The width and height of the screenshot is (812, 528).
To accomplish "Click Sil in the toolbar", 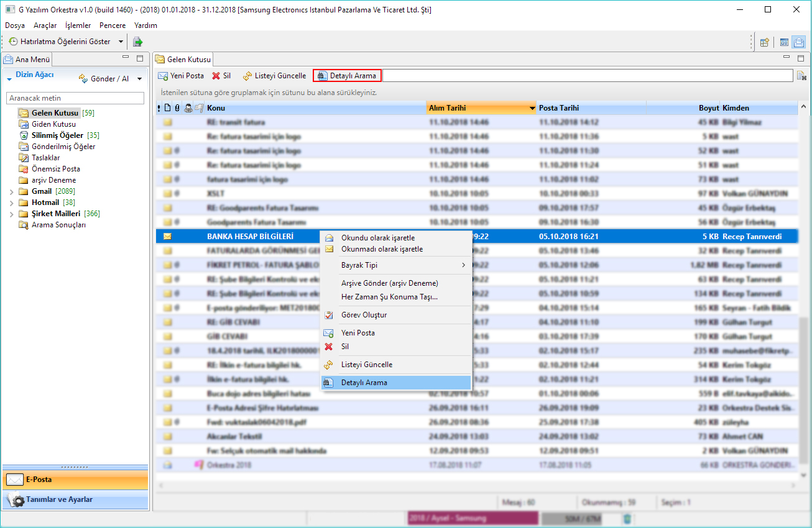I will 221,76.
